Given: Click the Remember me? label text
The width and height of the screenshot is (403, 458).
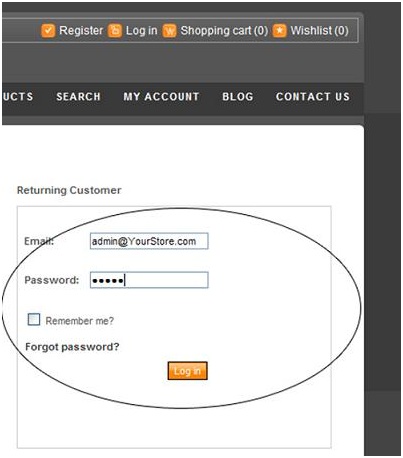Looking at the screenshot, I should coord(80,321).
